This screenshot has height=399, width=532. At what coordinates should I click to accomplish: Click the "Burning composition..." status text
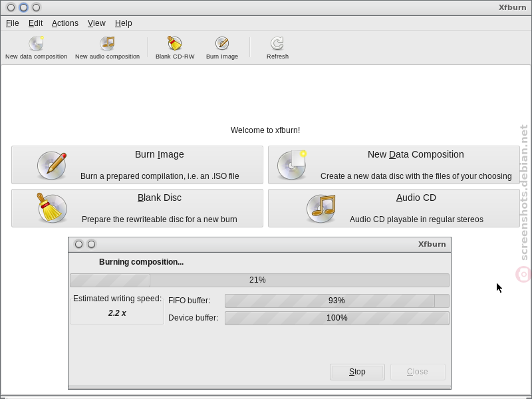pyautogui.click(x=141, y=262)
